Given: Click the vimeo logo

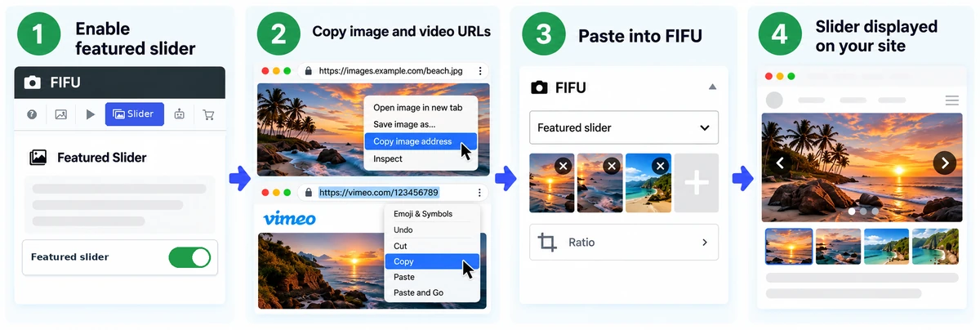Looking at the screenshot, I should (289, 218).
